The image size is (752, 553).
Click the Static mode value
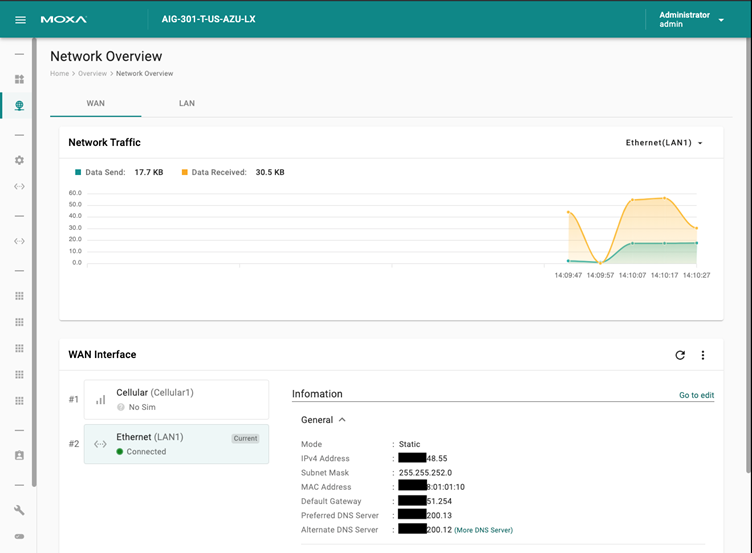click(x=410, y=444)
